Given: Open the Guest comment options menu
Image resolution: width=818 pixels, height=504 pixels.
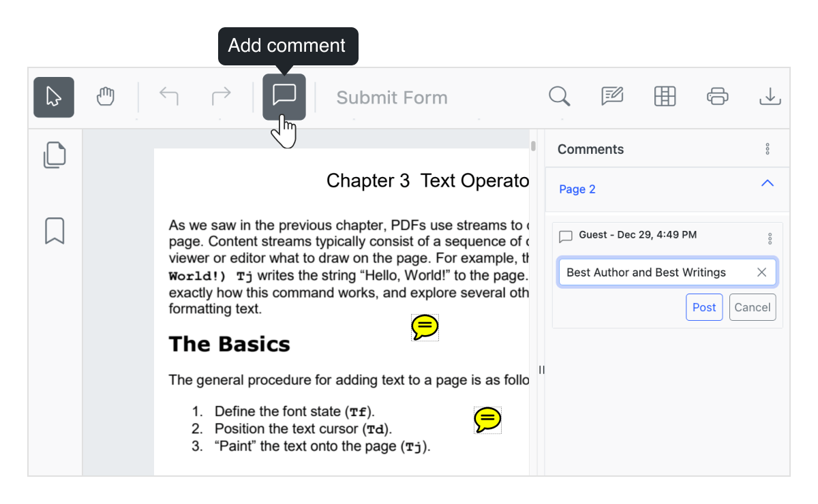Looking at the screenshot, I should pyautogui.click(x=770, y=238).
